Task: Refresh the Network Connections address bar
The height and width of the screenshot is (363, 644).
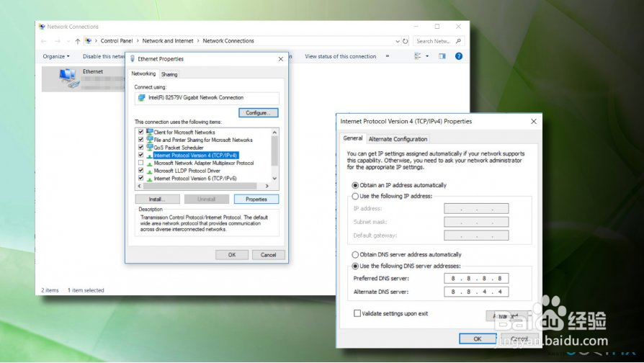Action: pyautogui.click(x=406, y=41)
